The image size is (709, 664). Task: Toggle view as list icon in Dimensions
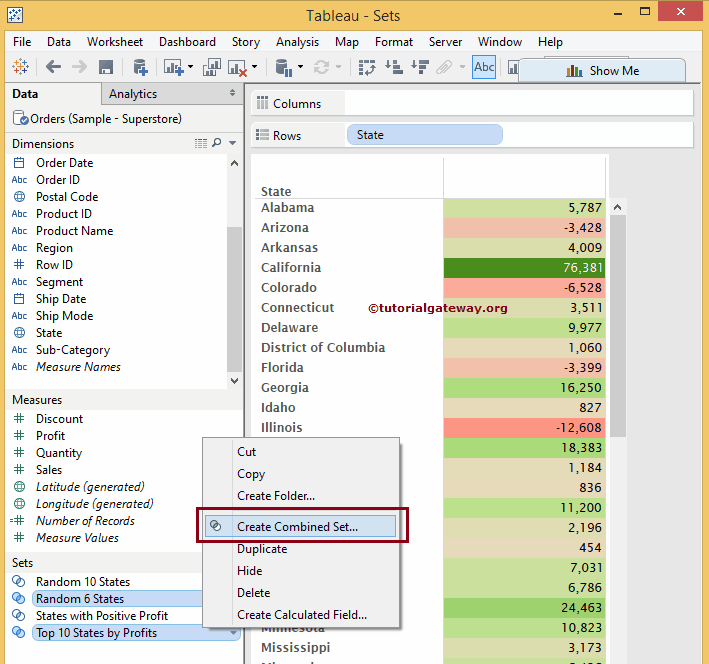coord(201,144)
